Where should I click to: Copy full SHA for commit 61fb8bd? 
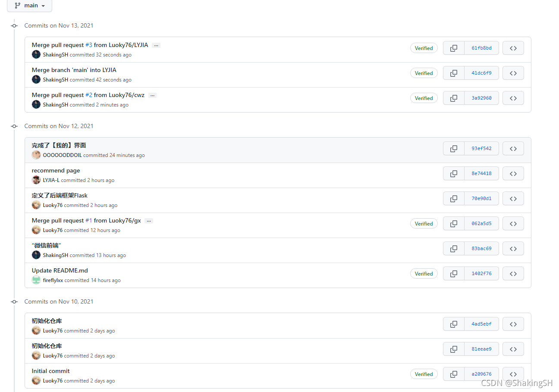[454, 48]
